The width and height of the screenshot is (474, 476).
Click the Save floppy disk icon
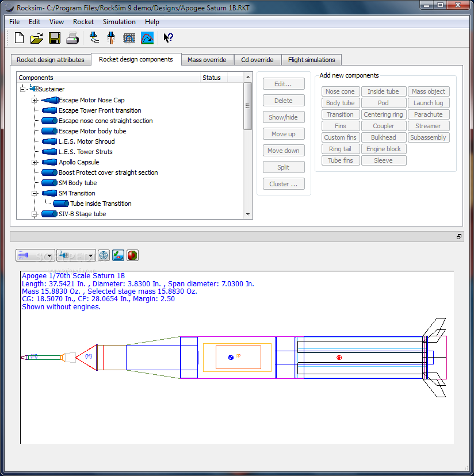point(55,39)
